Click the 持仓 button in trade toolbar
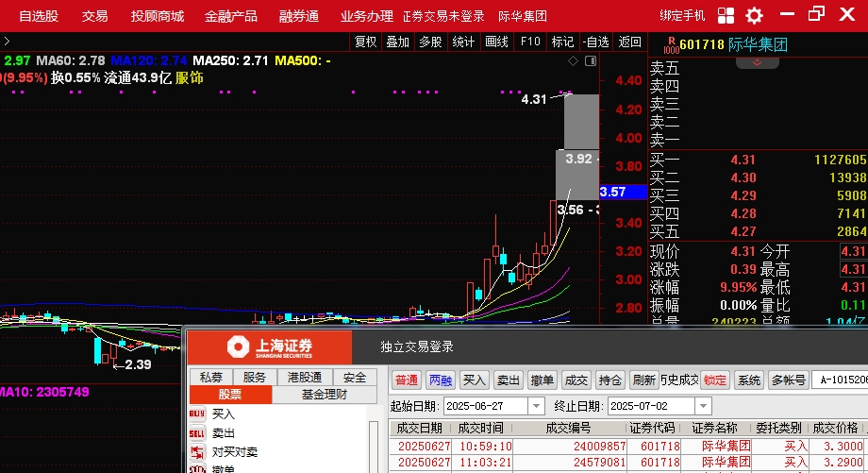This screenshot has width=868, height=473. point(610,380)
